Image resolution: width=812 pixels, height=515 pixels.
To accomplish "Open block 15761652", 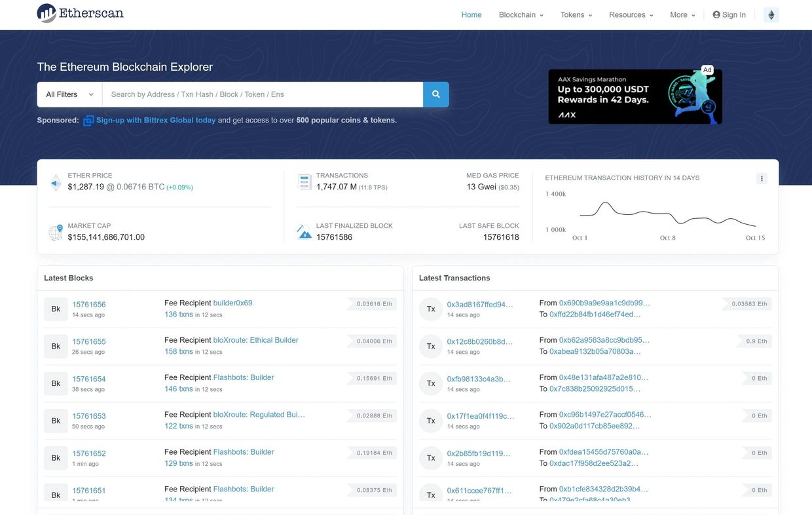I will [x=89, y=453].
